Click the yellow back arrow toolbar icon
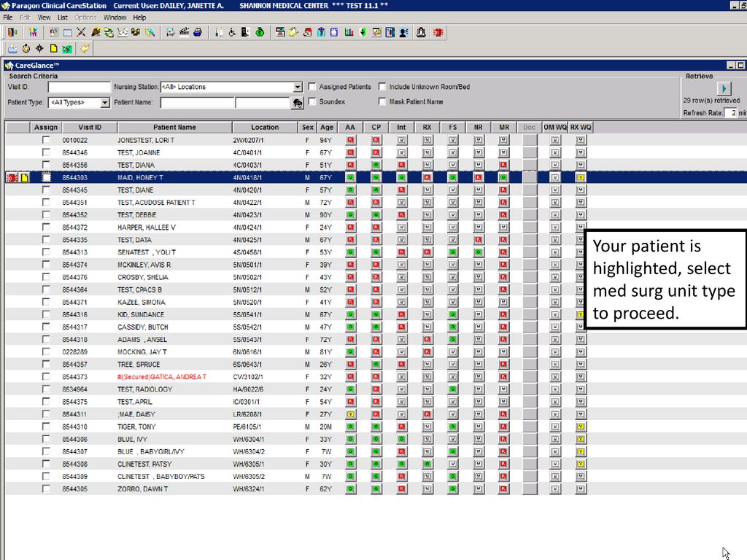 [85, 48]
